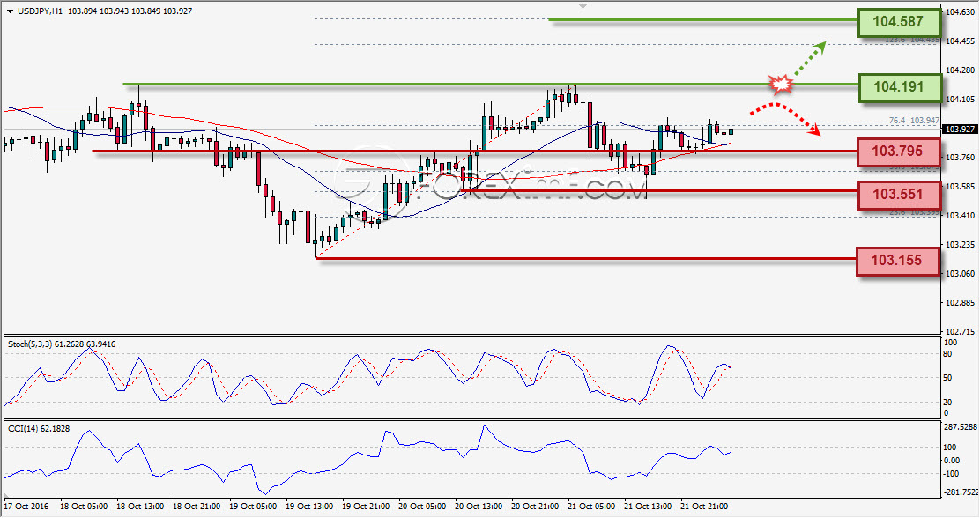
Task: Select the 104.587 green price label
Action: coord(899,23)
